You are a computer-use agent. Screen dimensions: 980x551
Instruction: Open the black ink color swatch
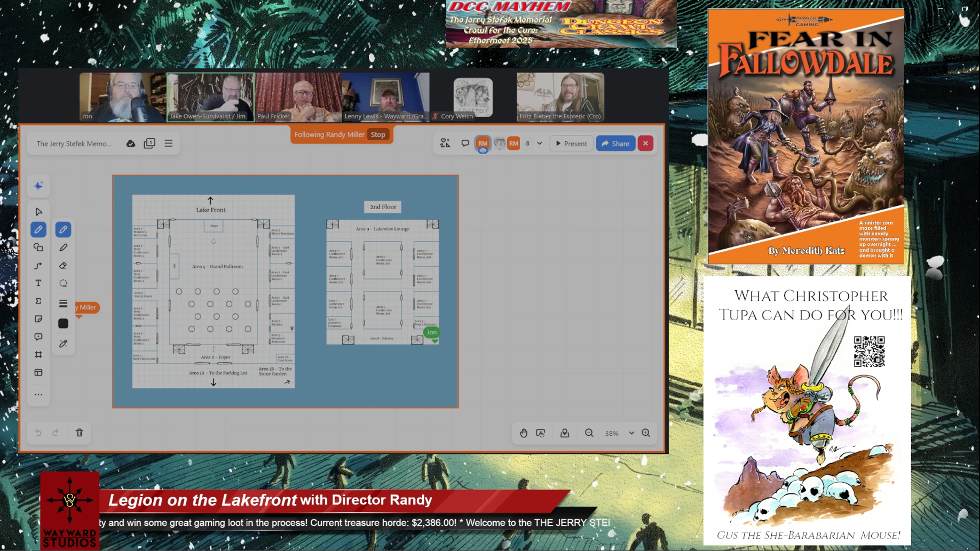(63, 324)
